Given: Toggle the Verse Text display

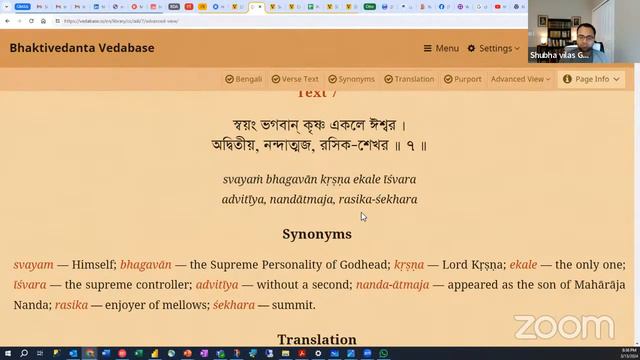Looking at the screenshot, I should [295, 79].
